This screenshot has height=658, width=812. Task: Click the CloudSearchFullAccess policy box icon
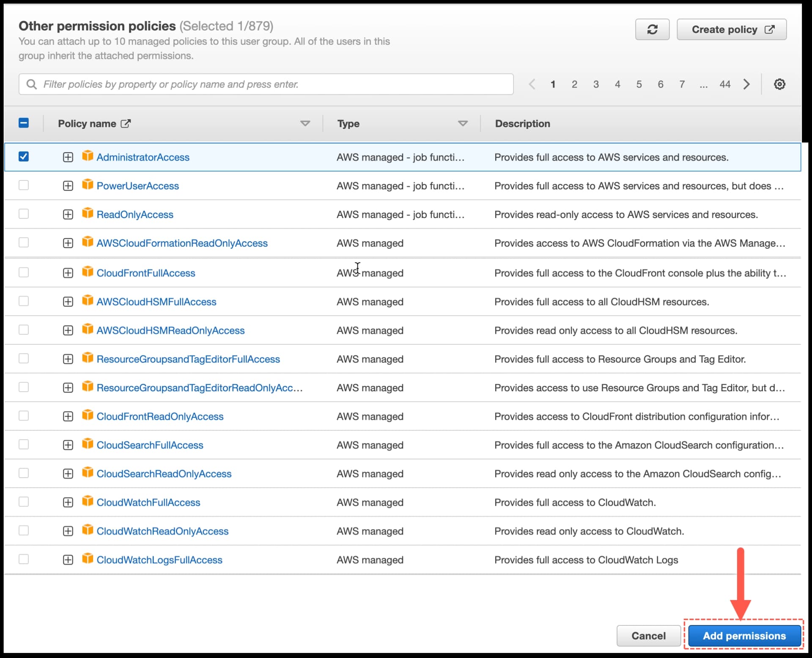click(x=88, y=444)
